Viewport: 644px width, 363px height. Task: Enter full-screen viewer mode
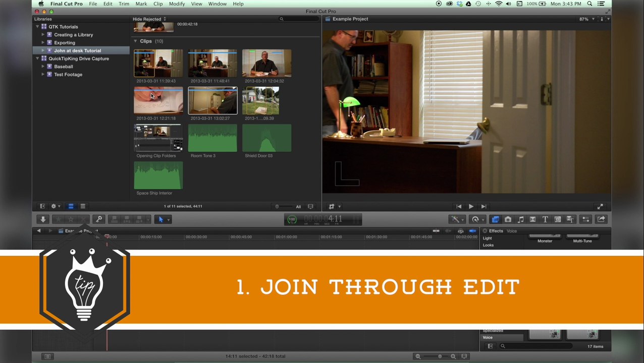pyautogui.click(x=600, y=207)
